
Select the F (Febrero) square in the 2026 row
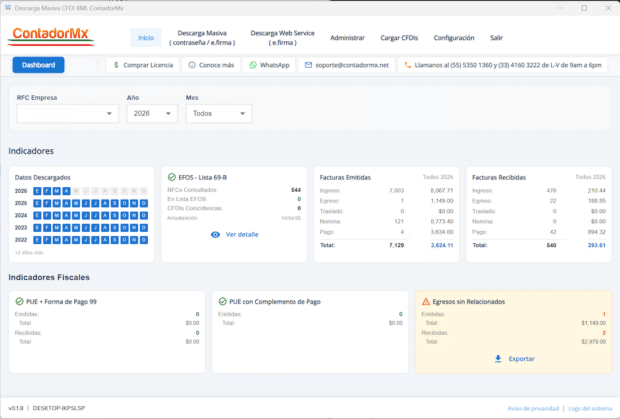pyautogui.click(x=47, y=191)
